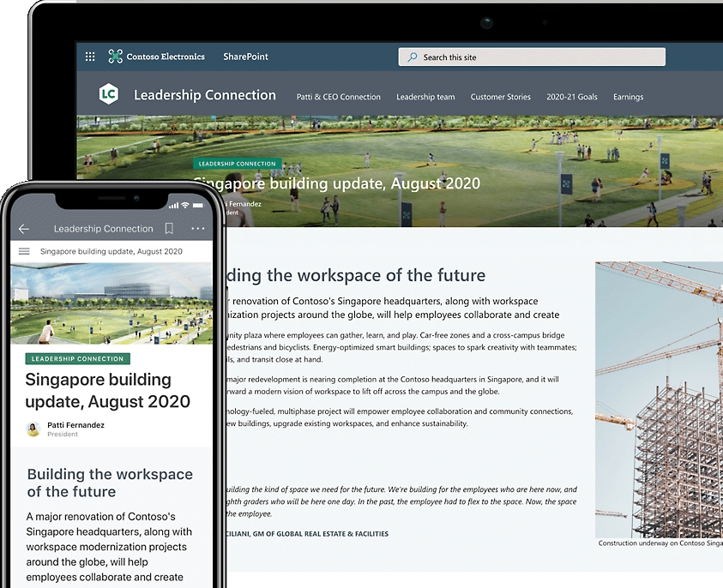Screen dimensions: 723x588
Task: Open the SharePoint app launcher waffle icon
Action: [x=89, y=57]
